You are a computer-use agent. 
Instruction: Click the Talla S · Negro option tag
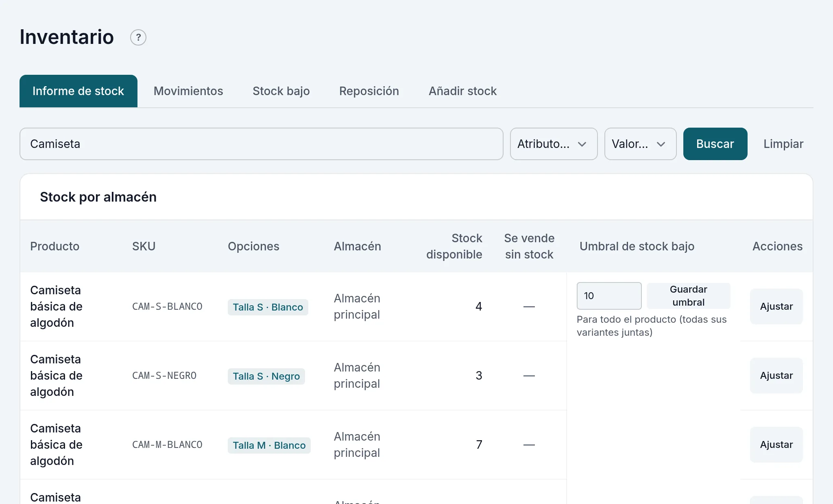[266, 376]
